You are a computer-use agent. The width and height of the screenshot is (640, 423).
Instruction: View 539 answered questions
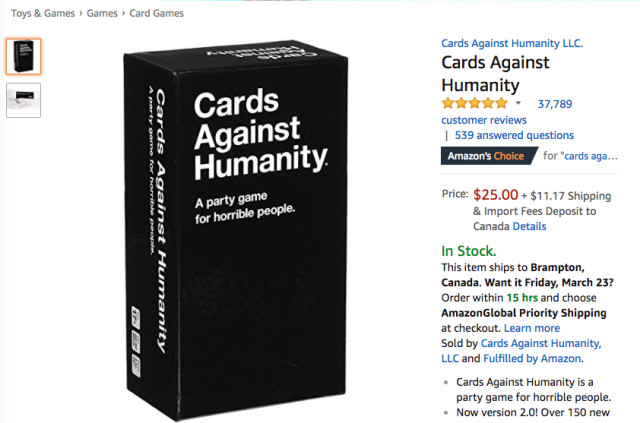point(514,135)
